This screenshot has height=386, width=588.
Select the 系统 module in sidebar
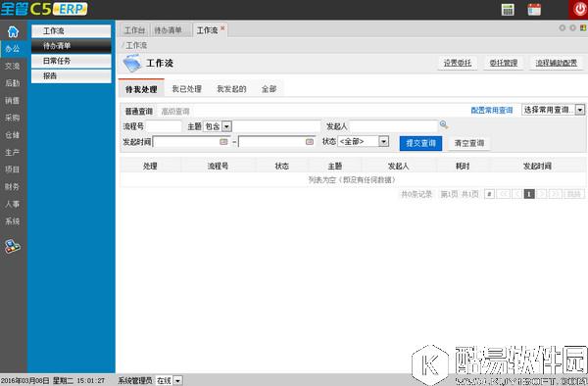pyautogui.click(x=13, y=221)
